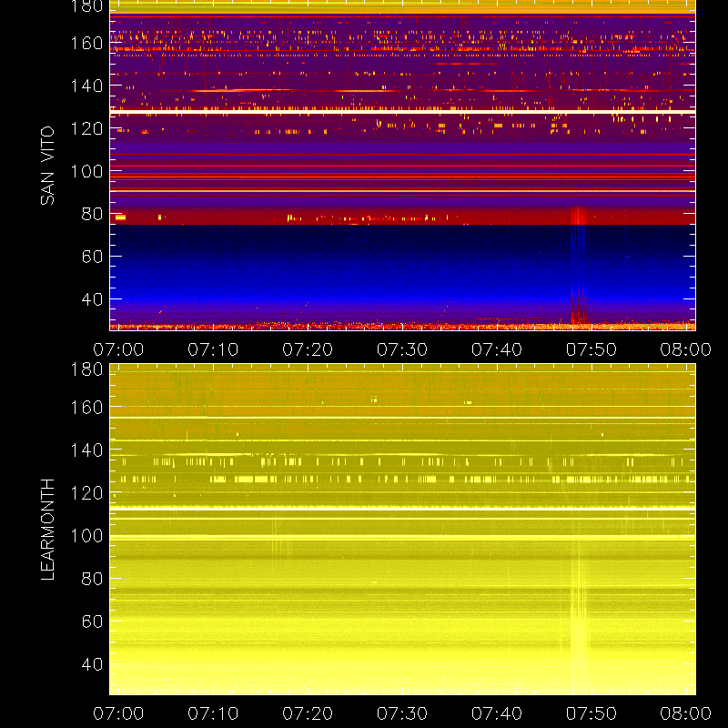Image resolution: width=728 pixels, height=728 pixels.
Task: Click the white interference line near 127 in San Vito plot
Action: pyautogui.click(x=402, y=112)
